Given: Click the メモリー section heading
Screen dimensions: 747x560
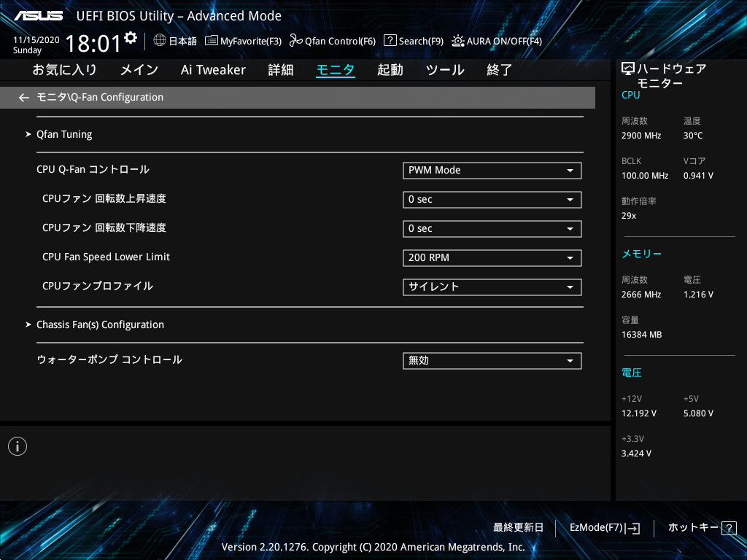Looking at the screenshot, I should click(x=642, y=254).
